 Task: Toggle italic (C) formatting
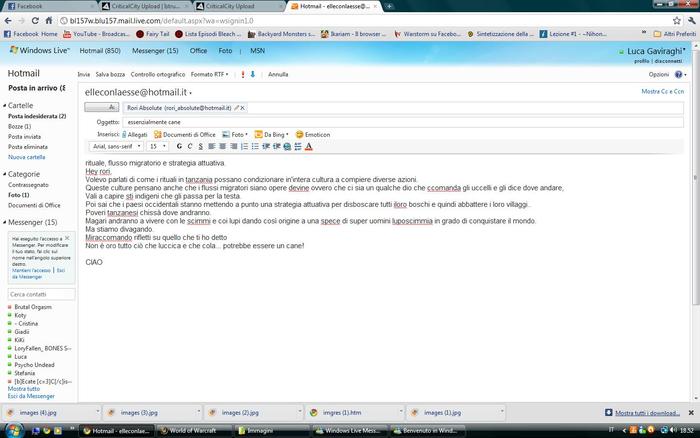[x=190, y=146]
